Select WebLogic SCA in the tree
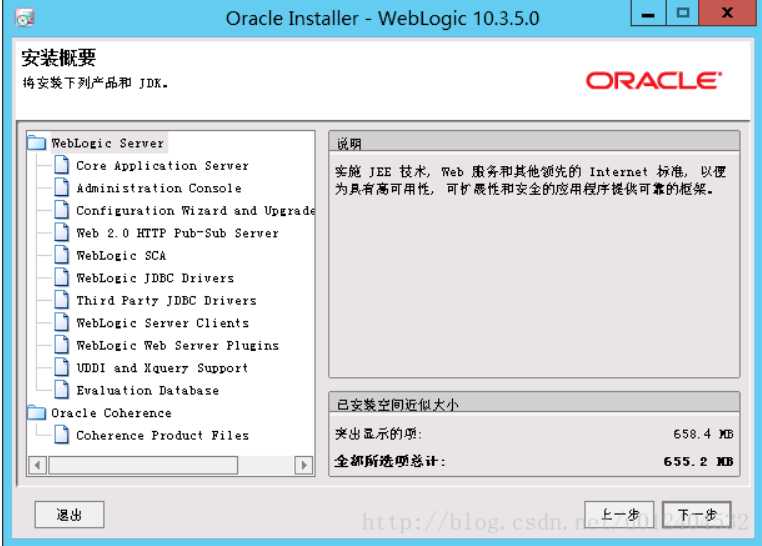Image resolution: width=762 pixels, height=546 pixels. coord(121,256)
